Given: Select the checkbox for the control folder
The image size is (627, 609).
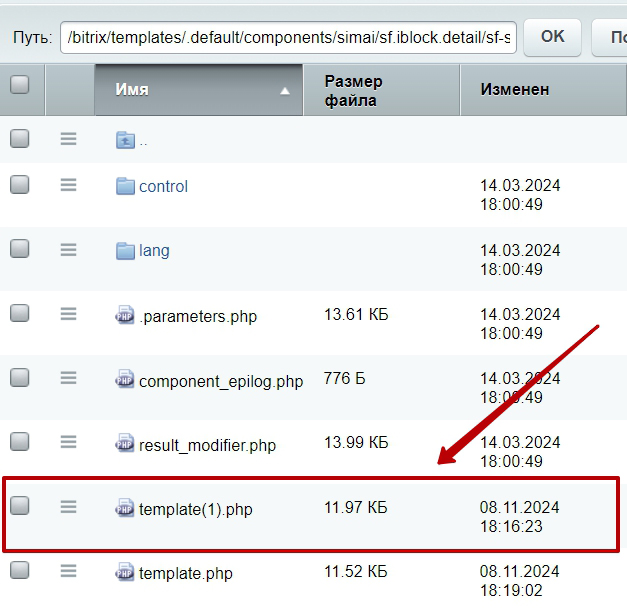Looking at the screenshot, I should tap(20, 184).
